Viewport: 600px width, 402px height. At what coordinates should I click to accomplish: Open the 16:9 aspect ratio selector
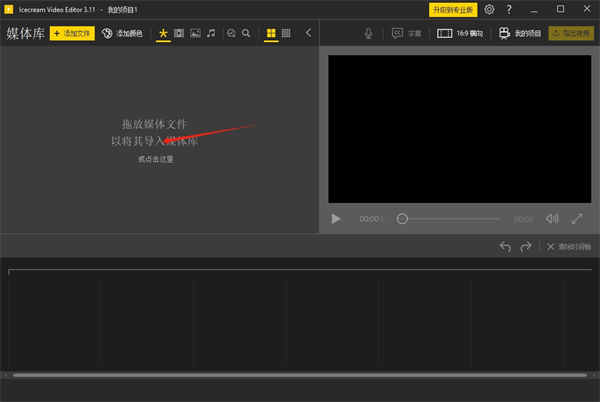coord(461,33)
